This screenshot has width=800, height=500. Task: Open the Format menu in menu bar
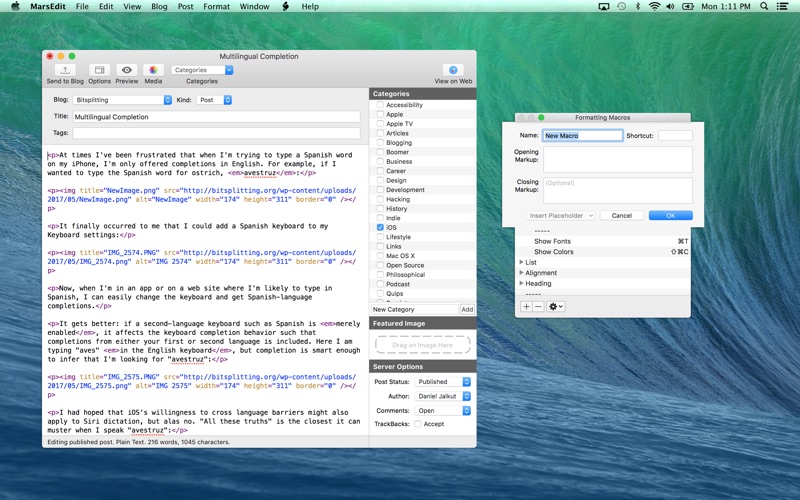tap(216, 7)
